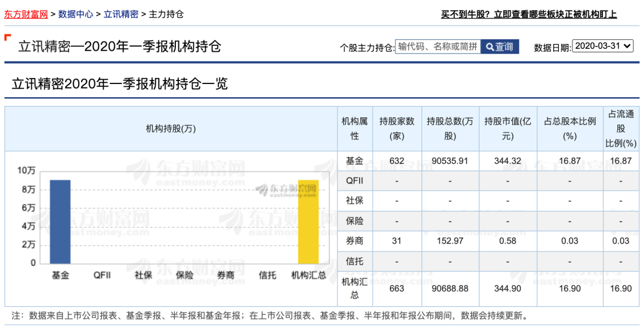Open the 立讯精密 breadcrumb link
Image resolution: width=644 pixels, height=330 pixels.
click(x=120, y=14)
